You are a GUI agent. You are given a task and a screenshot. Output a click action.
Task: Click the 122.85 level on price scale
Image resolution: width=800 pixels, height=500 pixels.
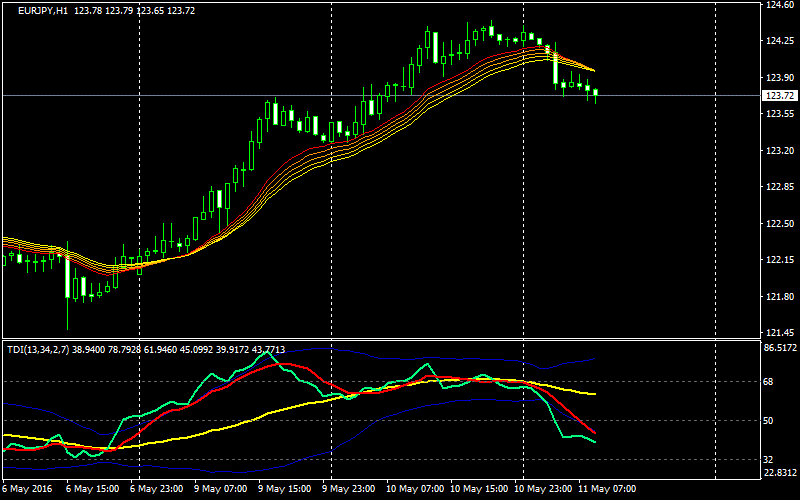tap(778, 187)
